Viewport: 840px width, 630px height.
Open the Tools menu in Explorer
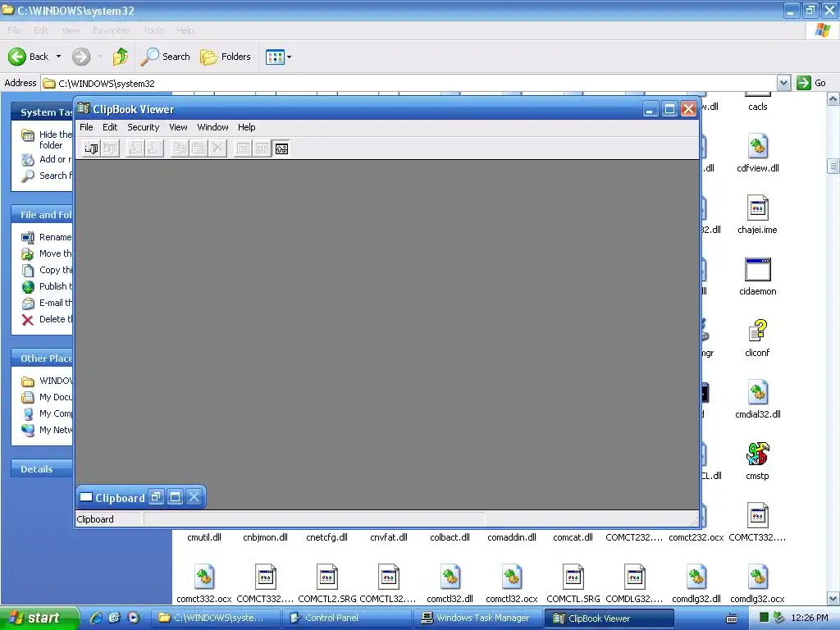tap(153, 30)
